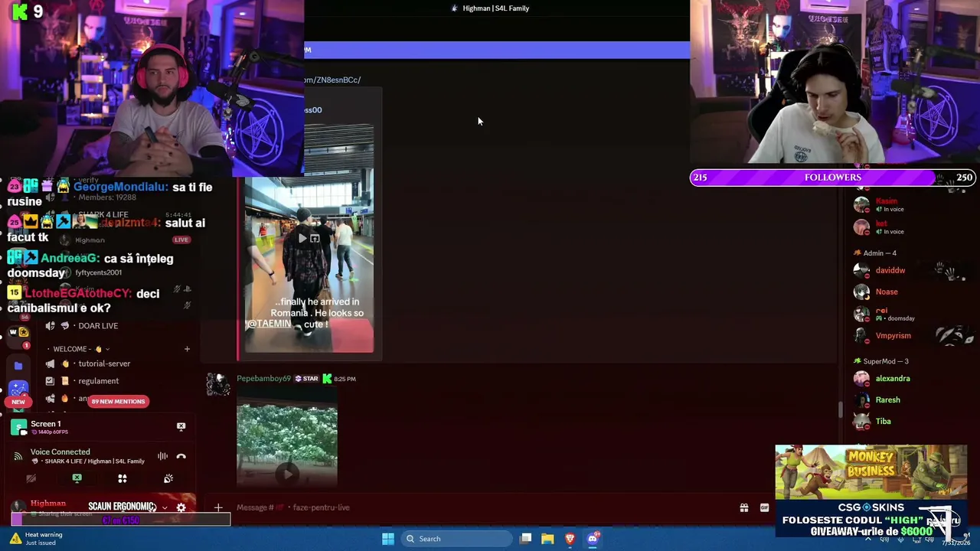Viewport: 980px width, 551px height.
Task: Stop streaming with the Screen 1 stop icon
Action: click(x=181, y=426)
